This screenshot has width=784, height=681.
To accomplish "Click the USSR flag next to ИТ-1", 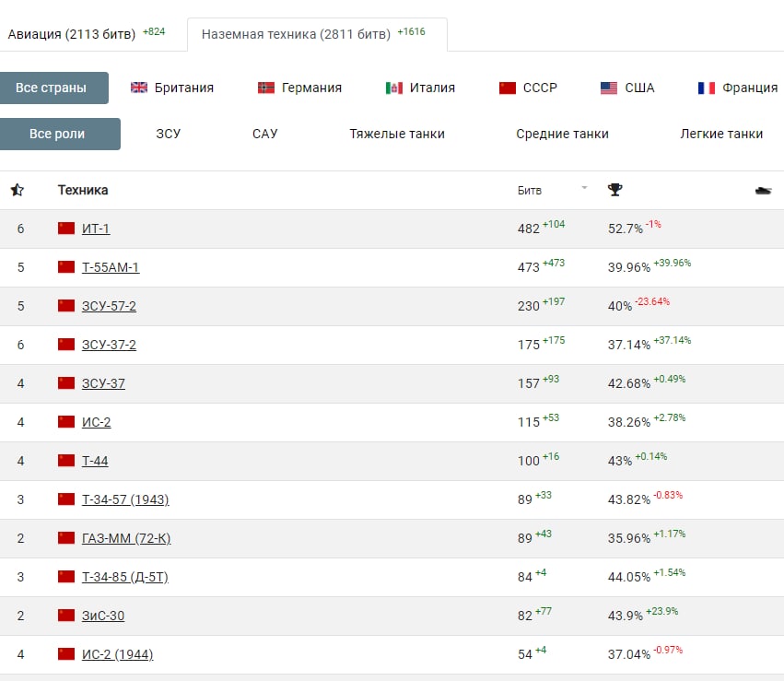I will 66,229.
